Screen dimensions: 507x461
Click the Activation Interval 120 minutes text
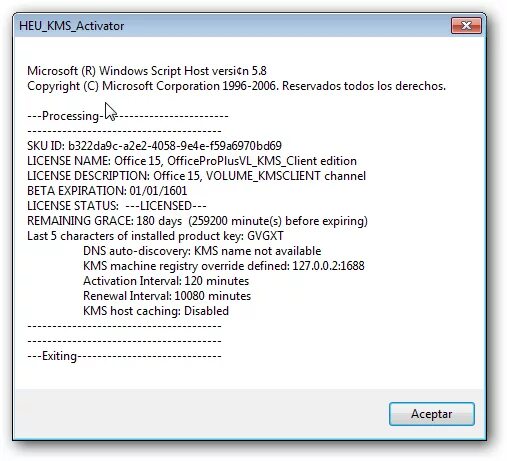pos(166,281)
